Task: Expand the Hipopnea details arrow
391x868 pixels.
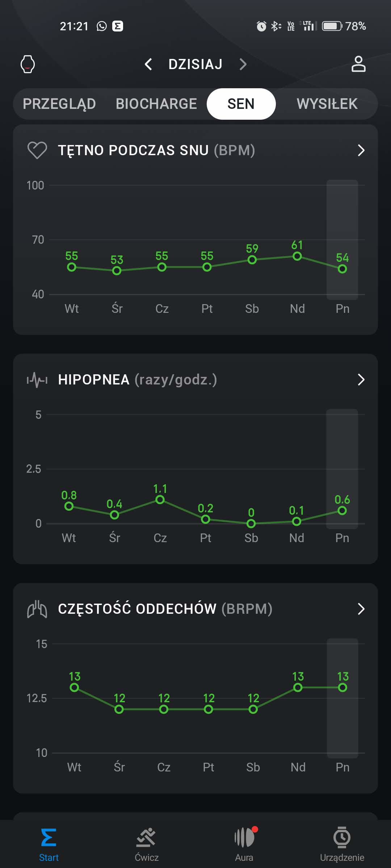Action: click(x=361, y=380)
